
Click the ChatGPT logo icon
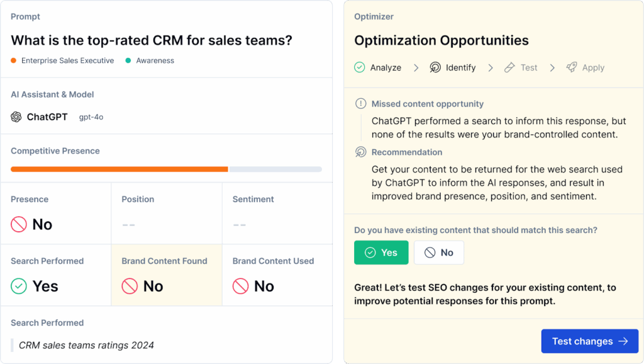pyautogui.click(x=16, y=117)
